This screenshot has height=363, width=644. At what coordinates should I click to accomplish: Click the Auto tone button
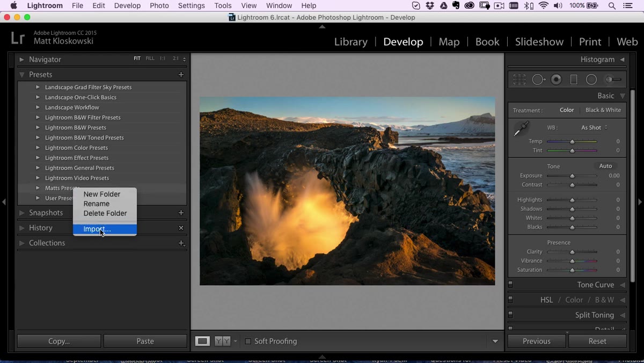(605, 166)
